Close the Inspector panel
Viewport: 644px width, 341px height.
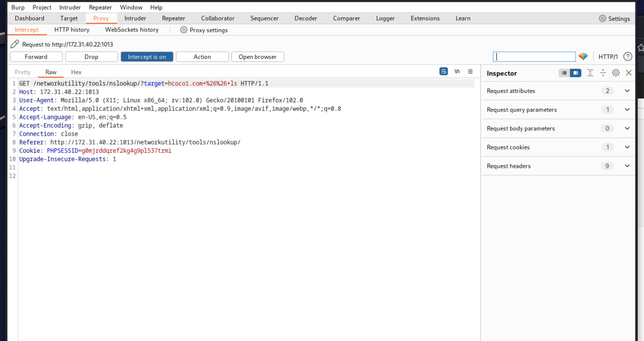point(629,73)
